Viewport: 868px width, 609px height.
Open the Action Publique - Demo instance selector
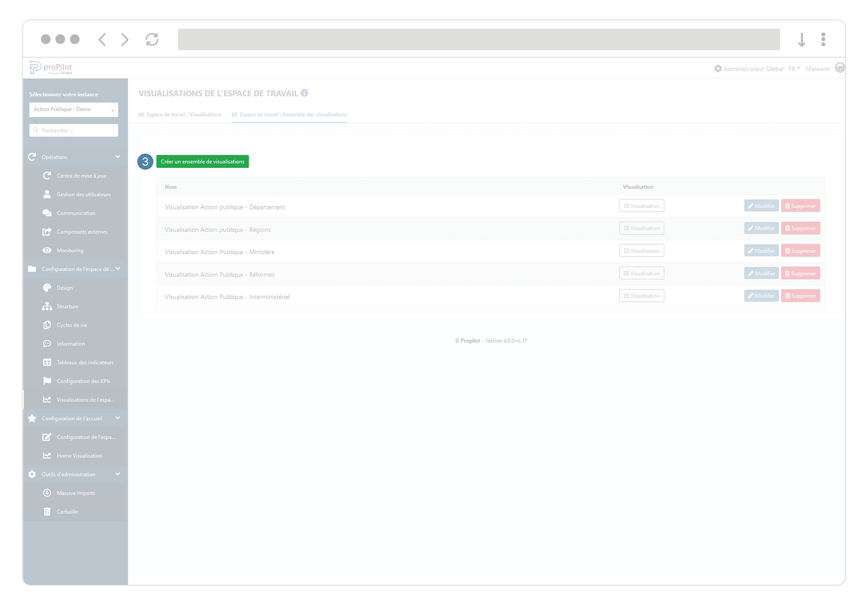coord(73,109)
